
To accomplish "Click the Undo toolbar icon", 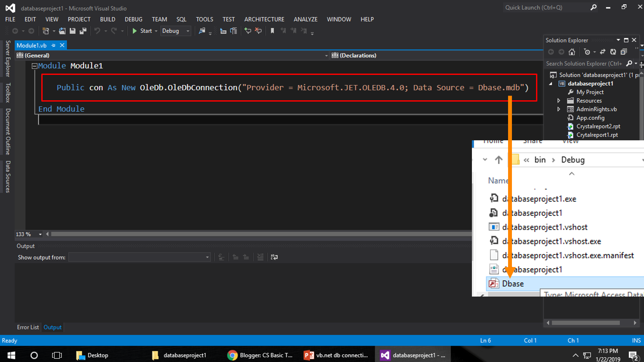I will point(98,31).
